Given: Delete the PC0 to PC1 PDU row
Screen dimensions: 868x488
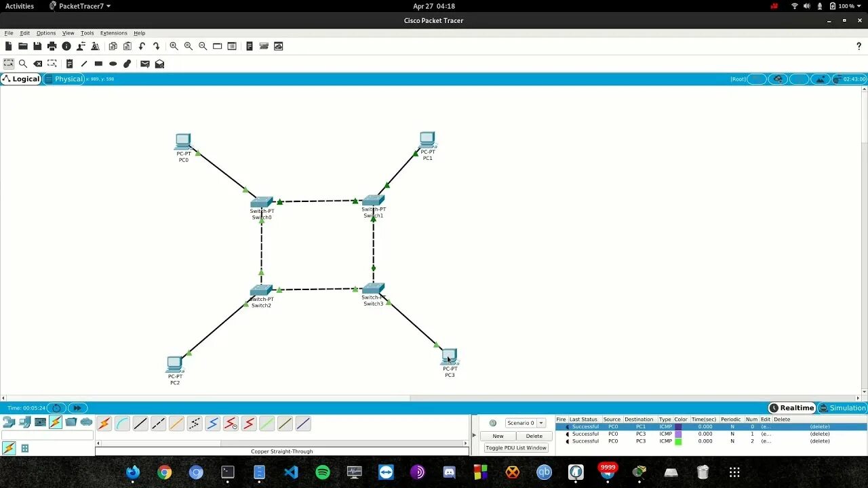Looking at the screenshot, I should pos(820,426).
